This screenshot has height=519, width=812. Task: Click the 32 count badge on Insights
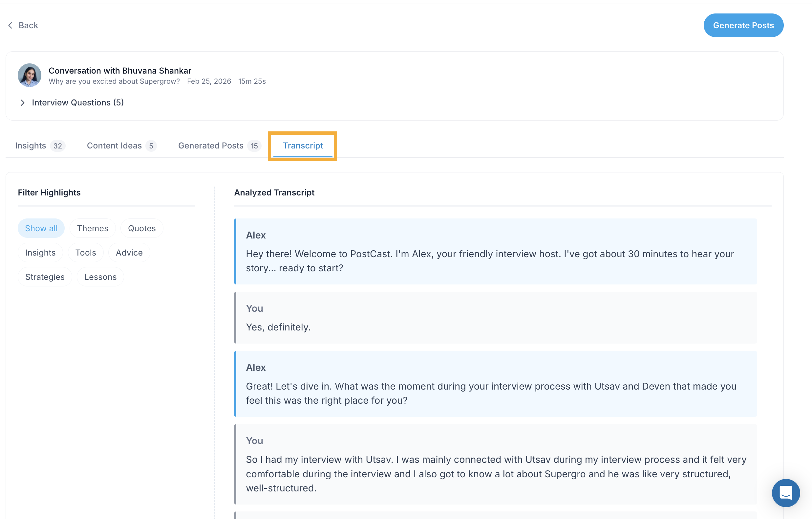pos(58,146)
